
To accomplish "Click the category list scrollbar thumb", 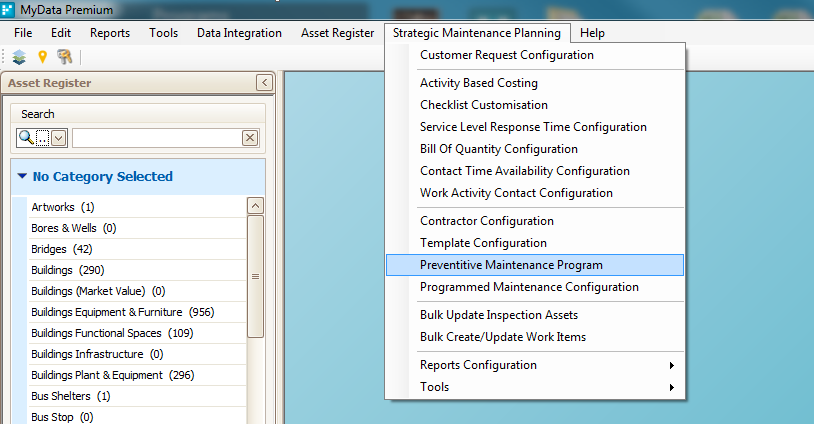I will tap(255, 277).
